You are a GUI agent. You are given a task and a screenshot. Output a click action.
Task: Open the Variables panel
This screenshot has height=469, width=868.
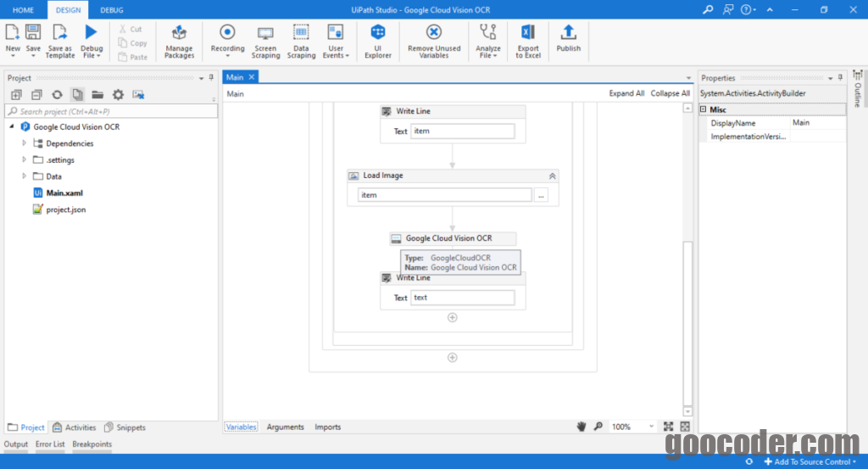click(x=242, y=427)
